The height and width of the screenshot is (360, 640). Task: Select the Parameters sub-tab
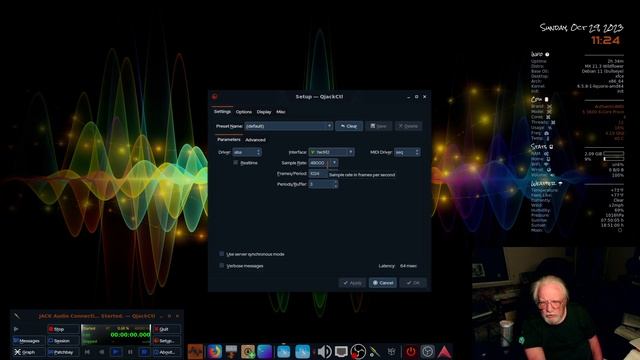tap(229, 140)
